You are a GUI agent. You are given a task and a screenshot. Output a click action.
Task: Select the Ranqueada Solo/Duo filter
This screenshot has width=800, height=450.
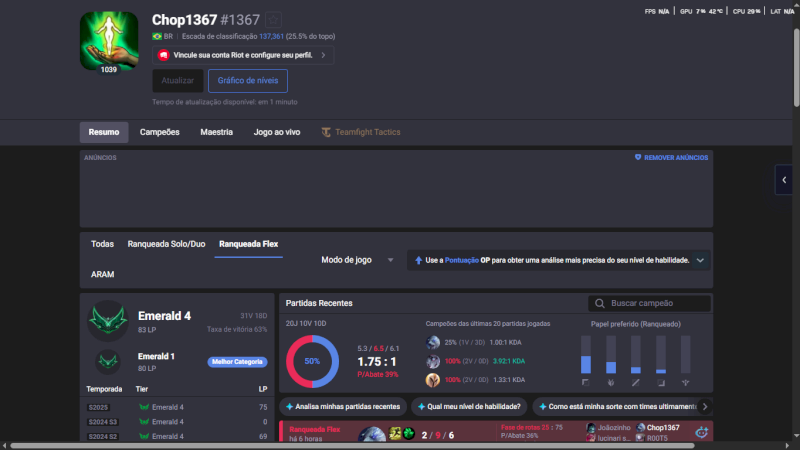point(166,244)
